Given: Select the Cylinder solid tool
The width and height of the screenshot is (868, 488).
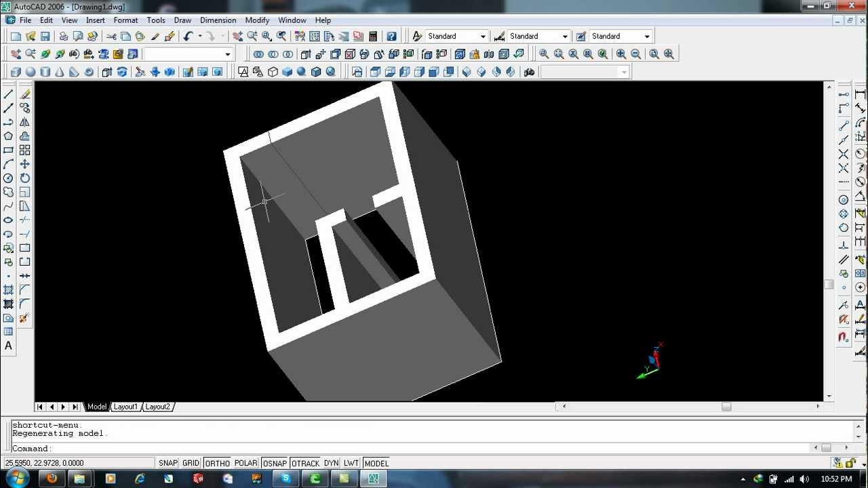Looking at the screenshot, I should point(45,72).
